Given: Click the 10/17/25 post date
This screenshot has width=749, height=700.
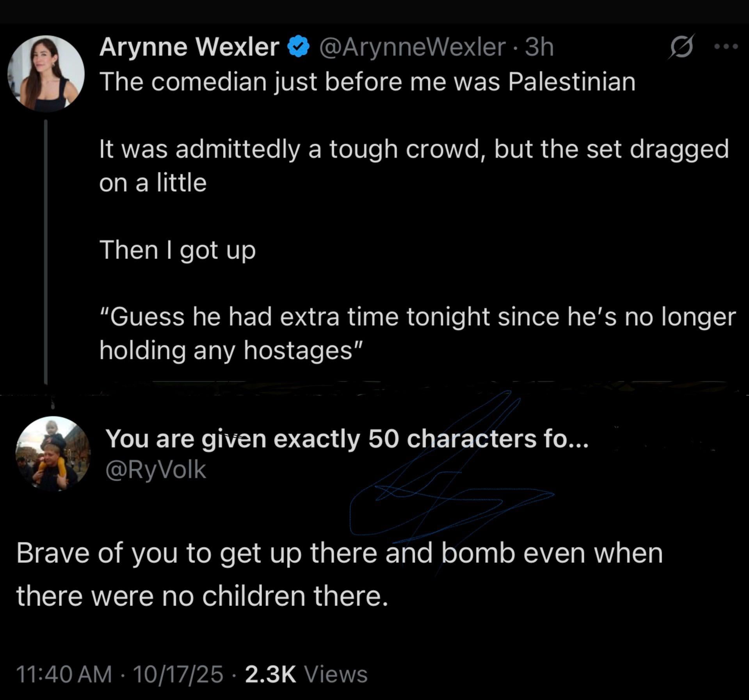Looking at the screenshot, I should tap(178, 674).
